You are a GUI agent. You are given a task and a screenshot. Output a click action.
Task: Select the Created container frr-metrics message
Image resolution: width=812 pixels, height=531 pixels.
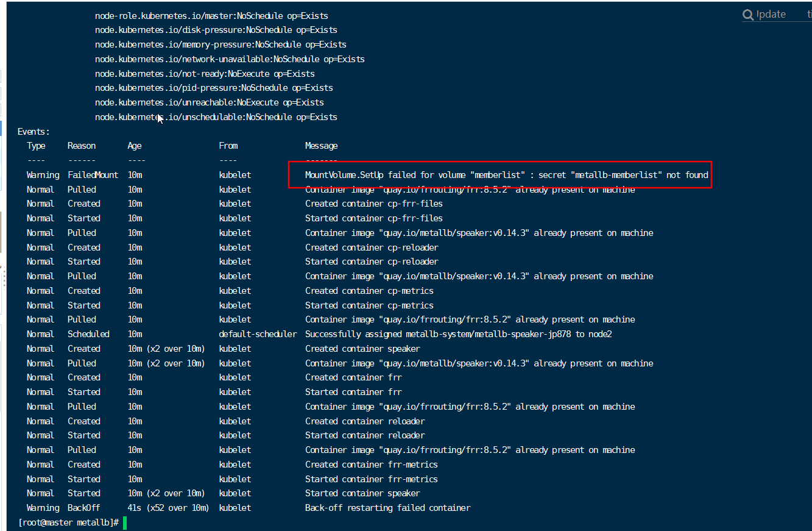click(x=372, y=465)
